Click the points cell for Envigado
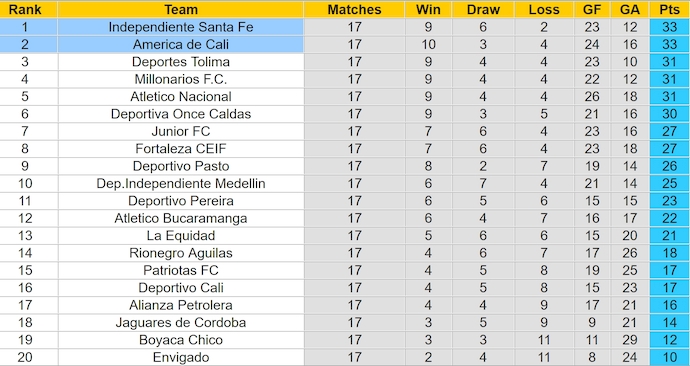This screenshot has height=366, width=690. tap(669, 357)
